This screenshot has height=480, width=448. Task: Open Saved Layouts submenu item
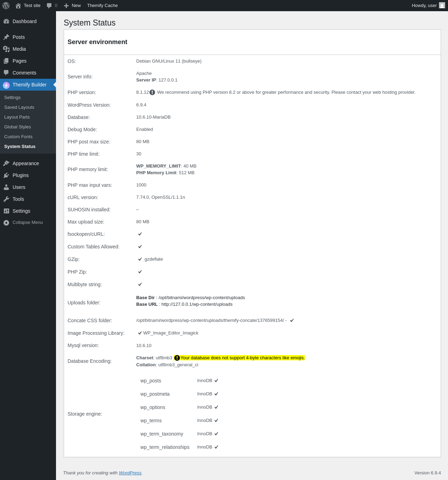point(19,107)
